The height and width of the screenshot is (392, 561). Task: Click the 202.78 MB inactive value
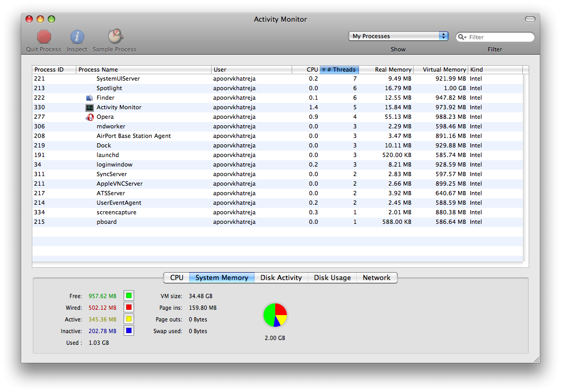tap(102, 331)
